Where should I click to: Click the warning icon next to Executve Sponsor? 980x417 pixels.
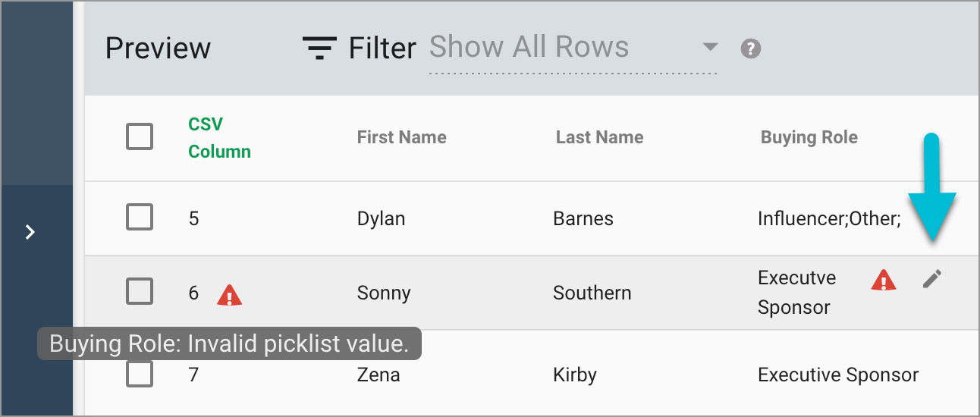883,281
